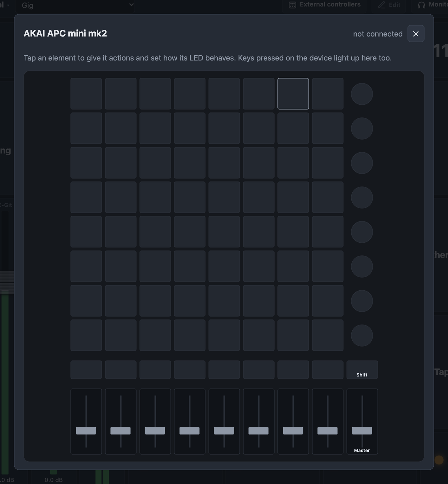Select the bottom-right square pad of the 8x8 grid
This screenshot has height=484, width=448.
tap(328, 335)
